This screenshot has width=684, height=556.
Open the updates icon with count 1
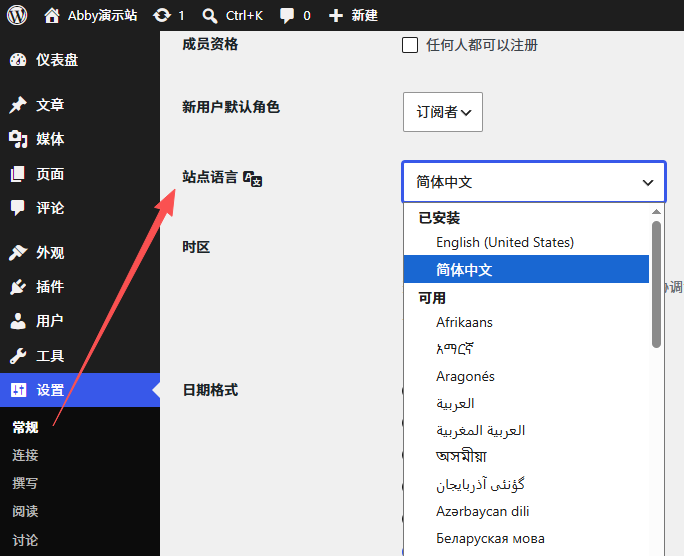pyautogui.click(x=162, y=16)
